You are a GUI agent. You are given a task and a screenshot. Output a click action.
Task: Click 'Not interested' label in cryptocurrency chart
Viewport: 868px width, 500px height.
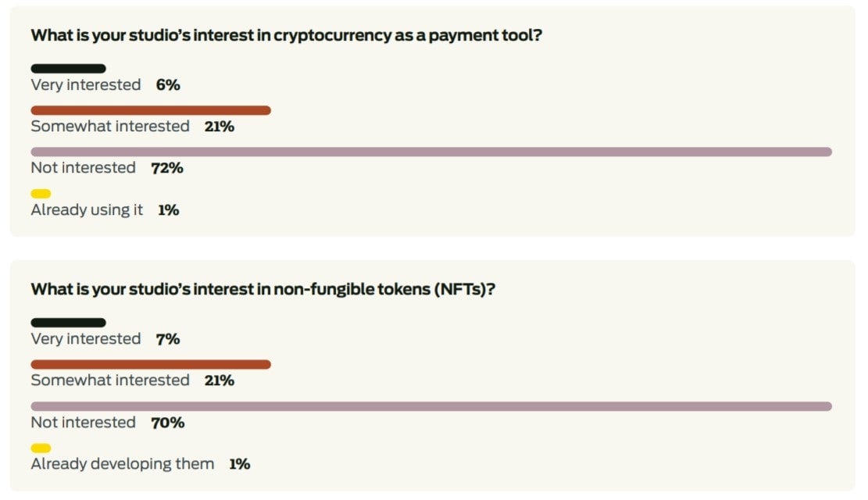83,168
